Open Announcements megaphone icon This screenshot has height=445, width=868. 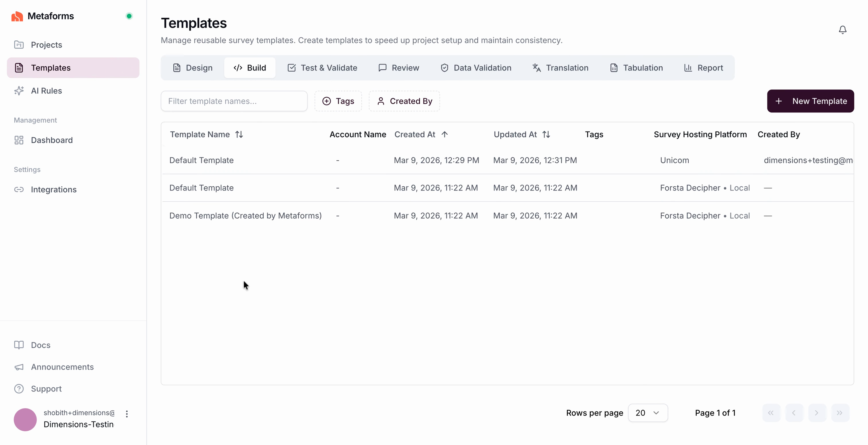coord(19,367)
